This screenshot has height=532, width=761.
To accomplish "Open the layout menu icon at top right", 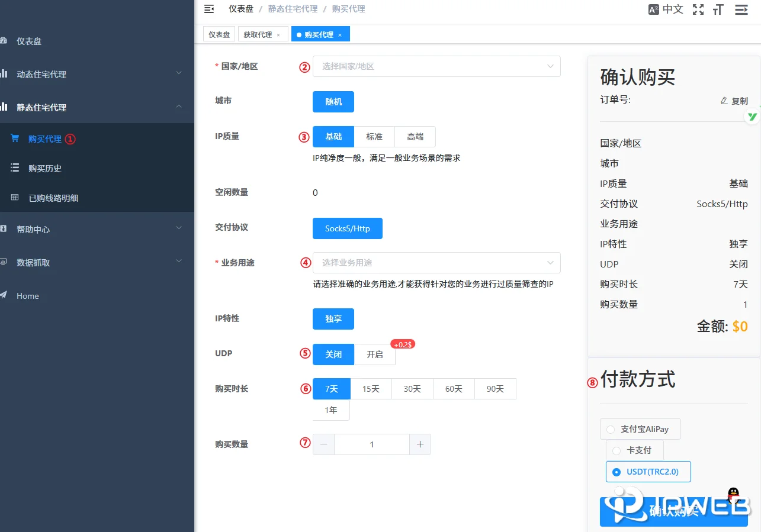I will (x=740, y=9).
